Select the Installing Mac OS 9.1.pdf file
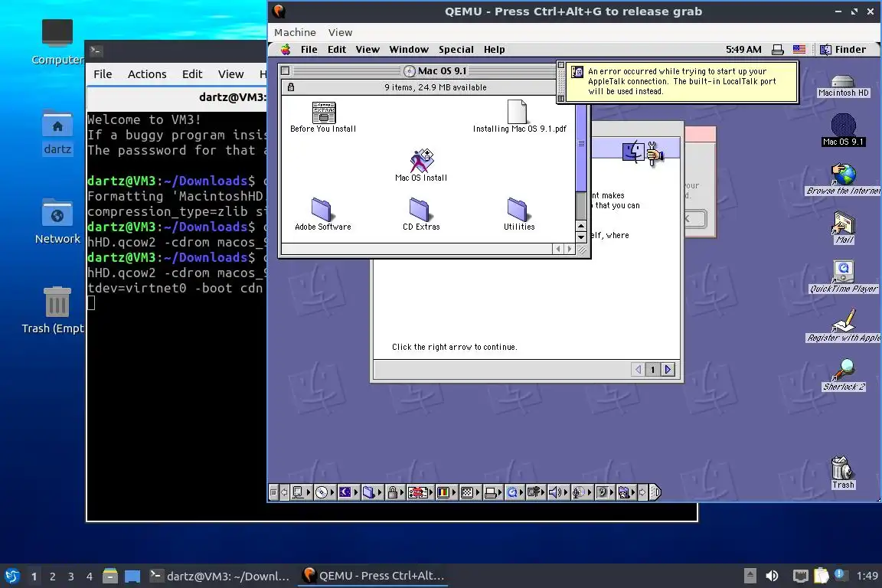 [x=517, y=112]
